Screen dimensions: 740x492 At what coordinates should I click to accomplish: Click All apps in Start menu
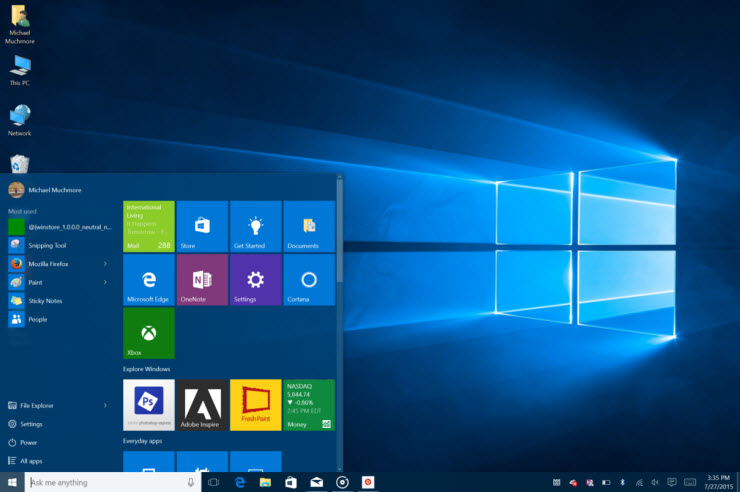pyautogui.click(x=30, y=461)
